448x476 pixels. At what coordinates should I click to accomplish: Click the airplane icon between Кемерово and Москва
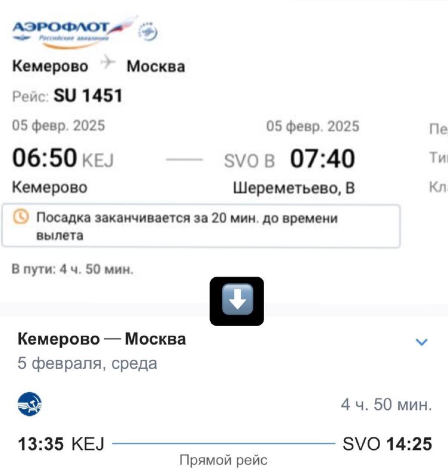click(107, 64)
